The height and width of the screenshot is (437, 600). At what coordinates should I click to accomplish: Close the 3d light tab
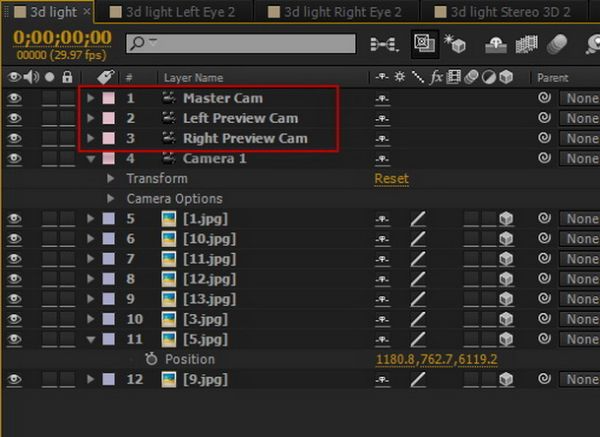(x=87, y=12)
